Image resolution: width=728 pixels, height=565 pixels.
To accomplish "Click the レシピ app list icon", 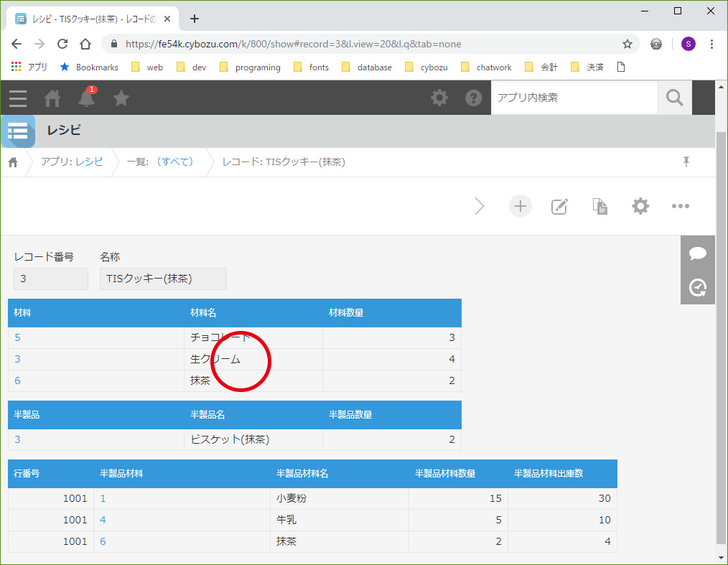I will point(18,131).
